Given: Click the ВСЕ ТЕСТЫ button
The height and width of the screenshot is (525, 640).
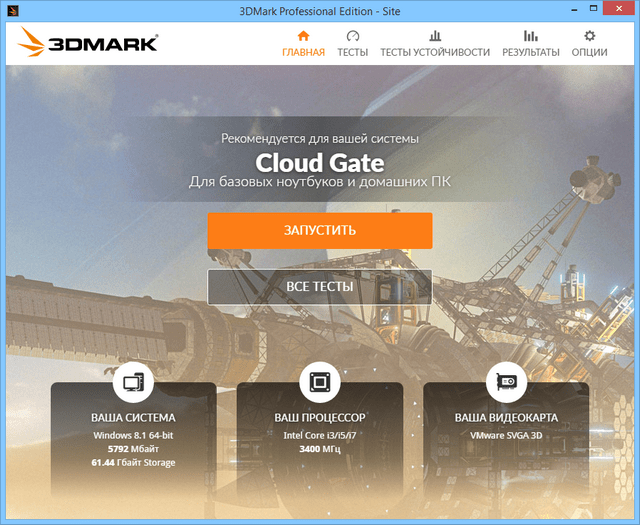Looking at the screenshot, I should 319,287.
